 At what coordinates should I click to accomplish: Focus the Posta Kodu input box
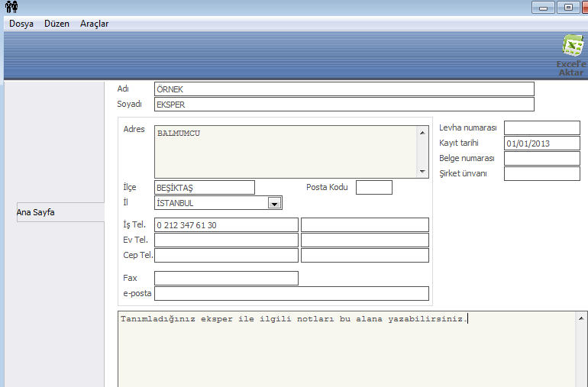(373, 188)
